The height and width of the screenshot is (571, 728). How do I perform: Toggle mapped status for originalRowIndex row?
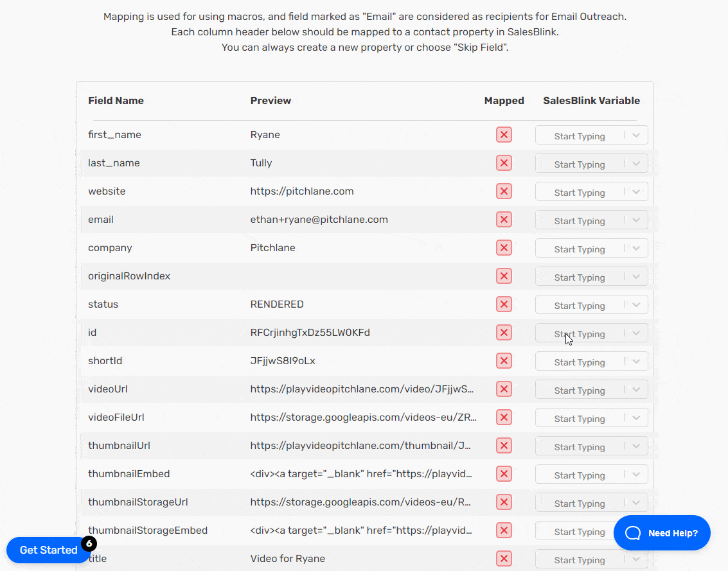coord(504,276)
